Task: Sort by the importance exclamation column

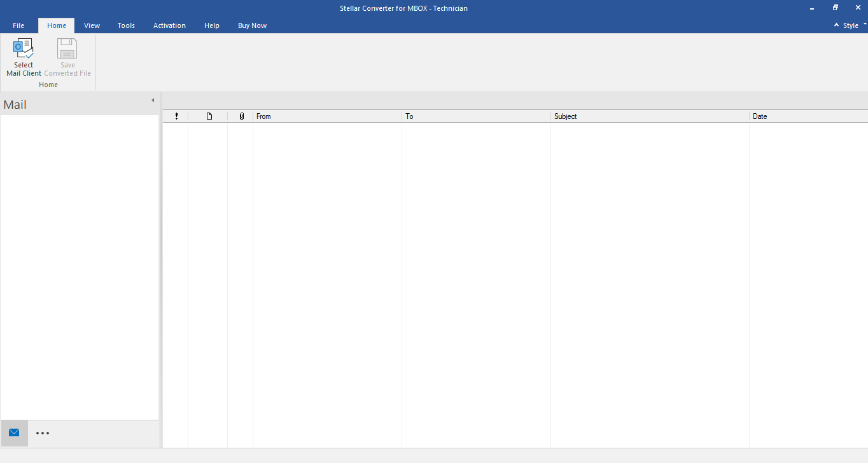Action: pyautogui.click(x=176, y=116)
